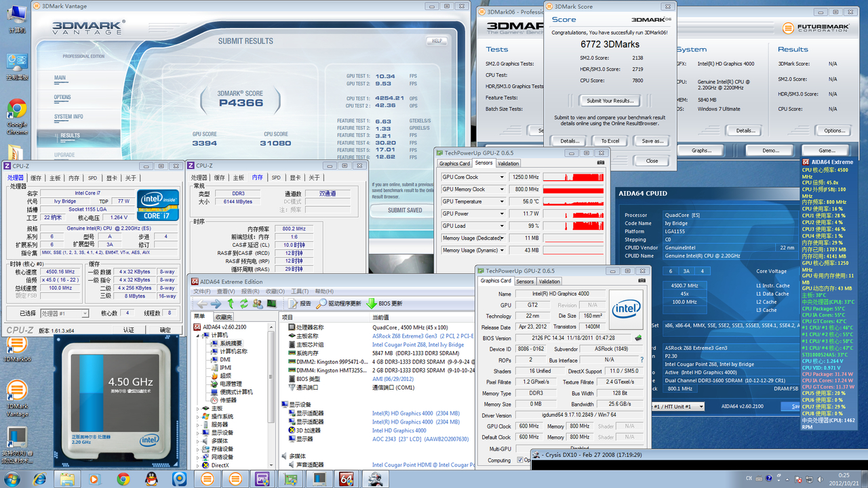Viewport: 868px width, 488px height.
Task: Click HELP button in 3DMark Vantage
Action: 437,41
